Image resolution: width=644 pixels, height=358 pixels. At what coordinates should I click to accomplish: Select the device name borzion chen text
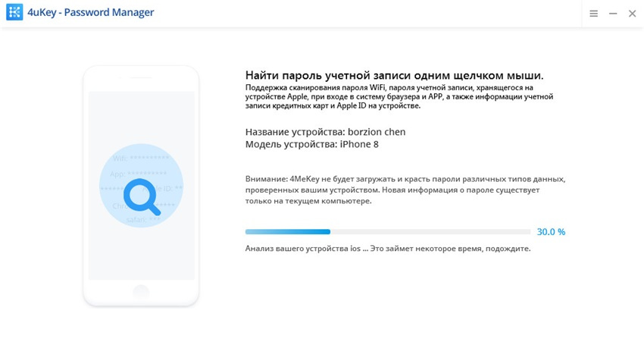[377, 132]
